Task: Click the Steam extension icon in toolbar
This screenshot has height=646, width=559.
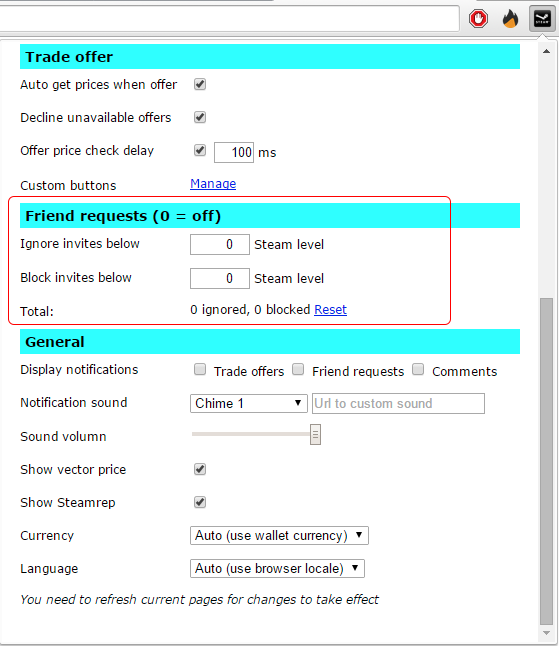Action: [x=542, y=19]
